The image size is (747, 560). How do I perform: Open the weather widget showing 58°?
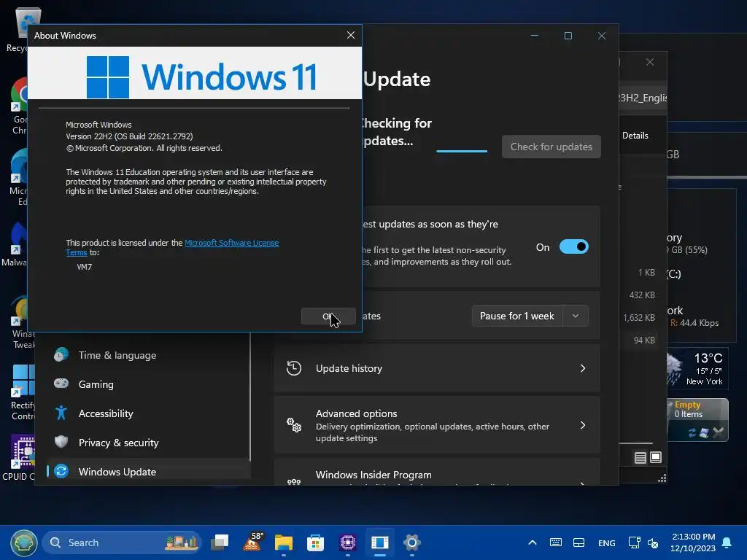(252, 542)
